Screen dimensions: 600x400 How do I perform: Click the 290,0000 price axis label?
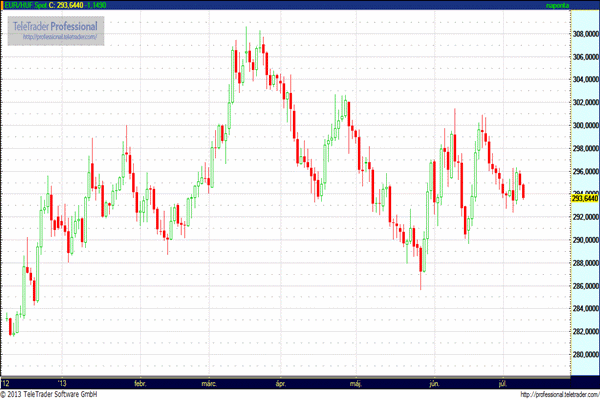click(x=584, y=240)
